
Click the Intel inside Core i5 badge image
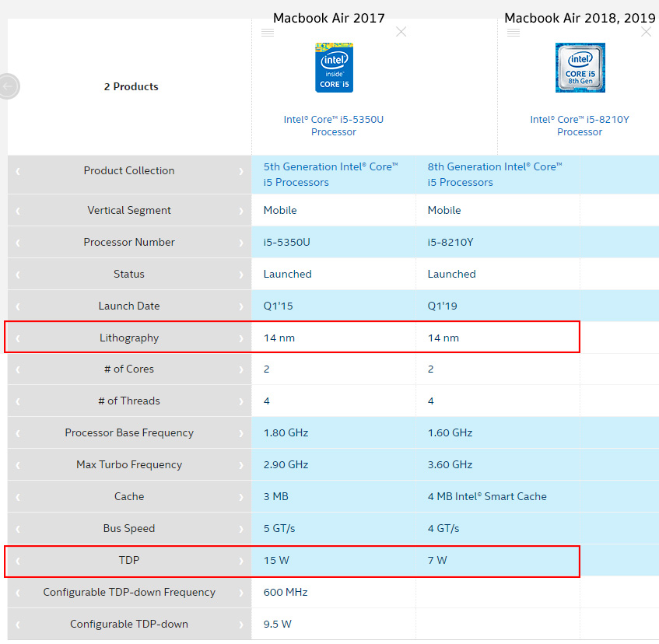point(334,68)
